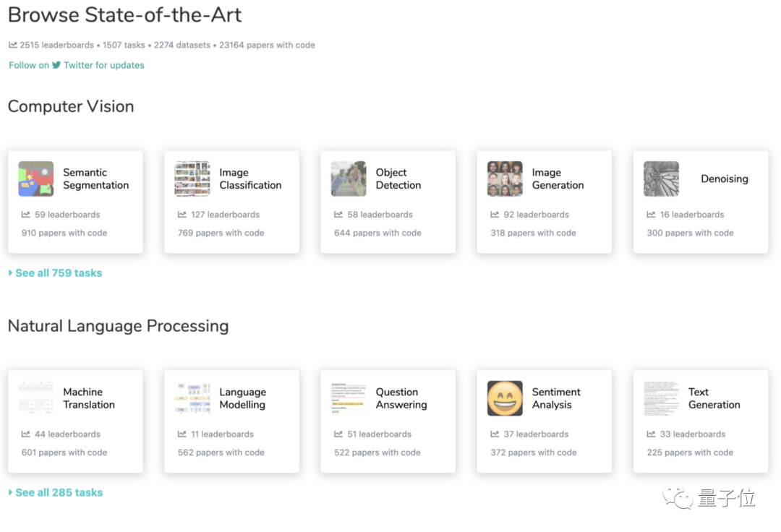Follow on Twitter for updates link
The image size is (781, 532).
pos(76,65)
